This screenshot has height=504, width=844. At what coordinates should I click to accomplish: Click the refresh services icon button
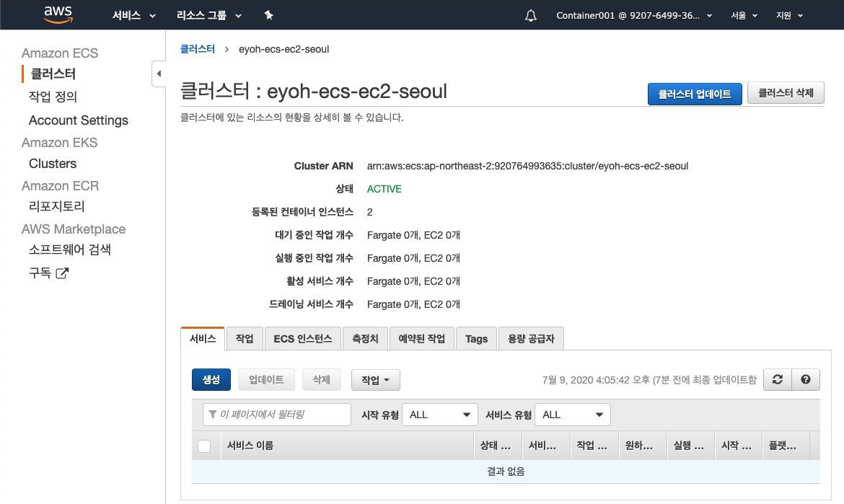coord(777,380)
